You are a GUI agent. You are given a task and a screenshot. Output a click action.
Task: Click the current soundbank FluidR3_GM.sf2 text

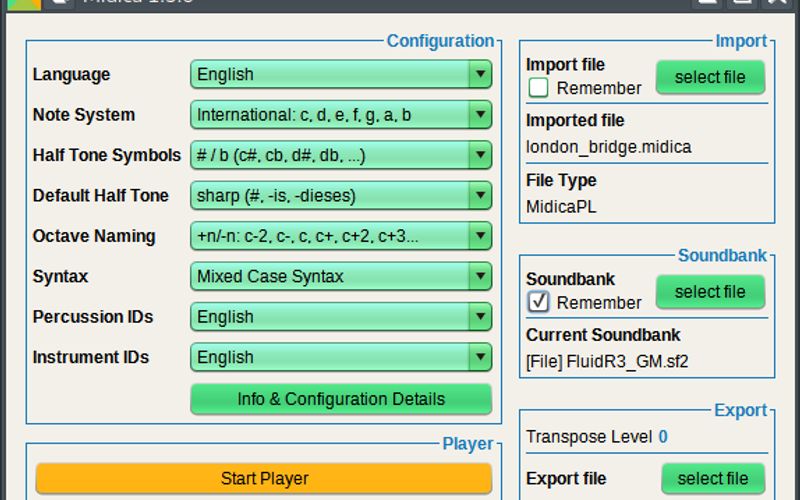(607, 361)
